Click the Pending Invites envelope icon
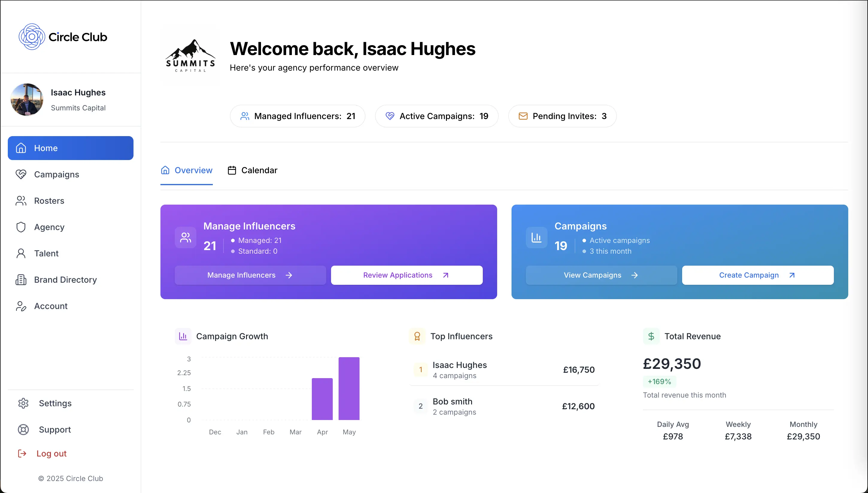The height and width of the screenshot is (493, 868). pyautogui.click(x=523, y=116)
